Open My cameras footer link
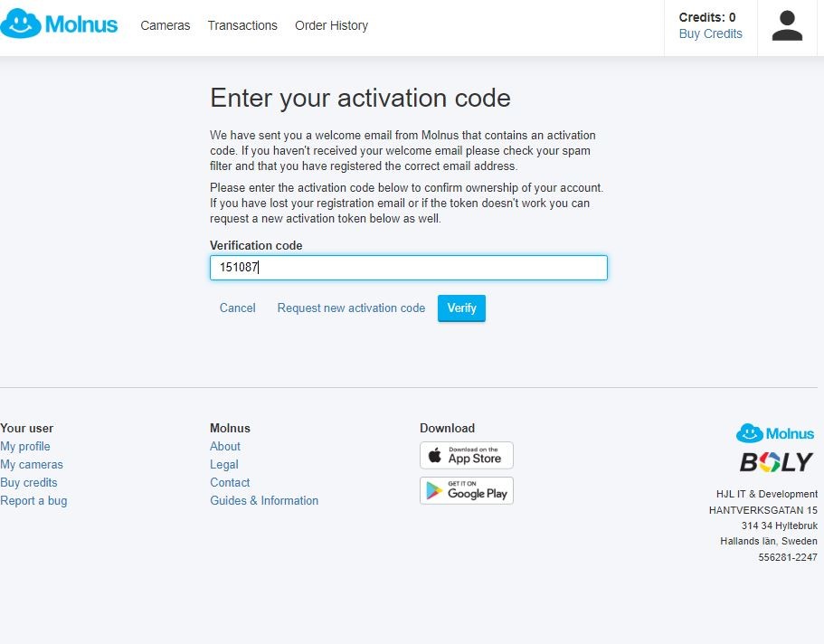This screenshot has width=824, height=644. (x=32, y=465)
